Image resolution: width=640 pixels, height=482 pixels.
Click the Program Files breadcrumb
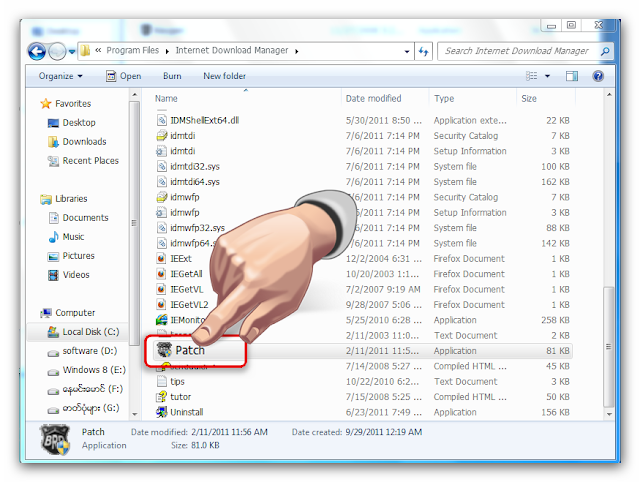pos(132,50)
